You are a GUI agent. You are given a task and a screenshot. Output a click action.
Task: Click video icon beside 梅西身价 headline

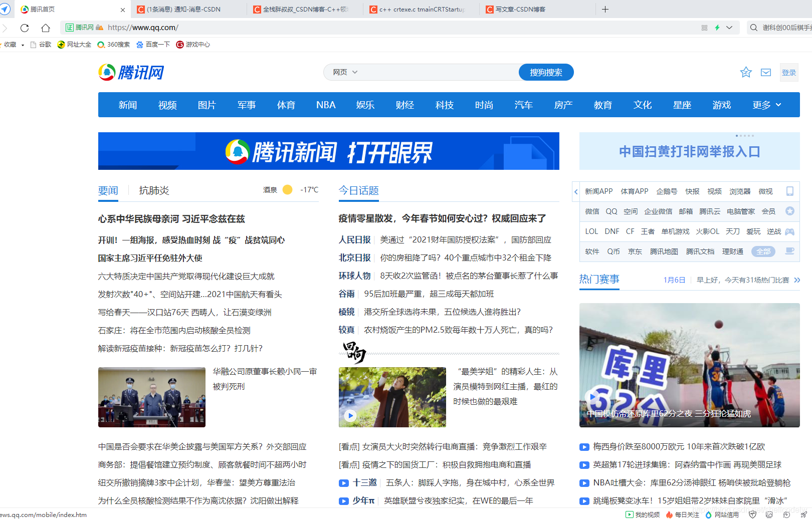click(584, 447)
